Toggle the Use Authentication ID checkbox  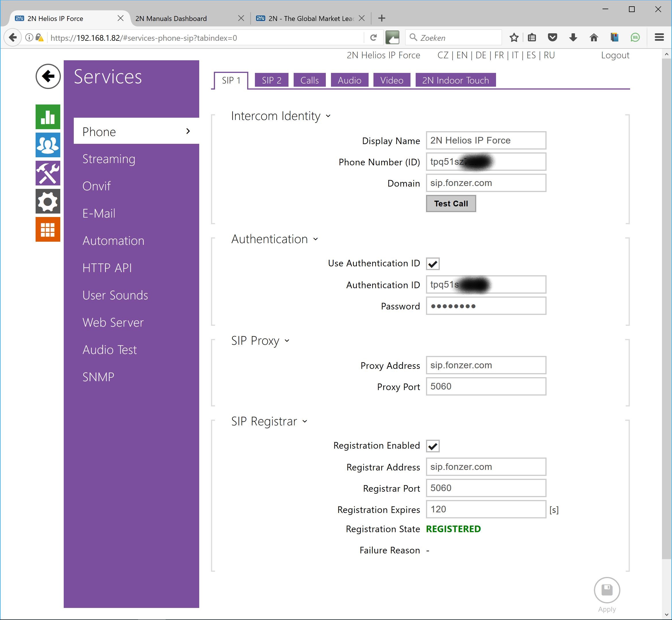[x=433, y=264]
